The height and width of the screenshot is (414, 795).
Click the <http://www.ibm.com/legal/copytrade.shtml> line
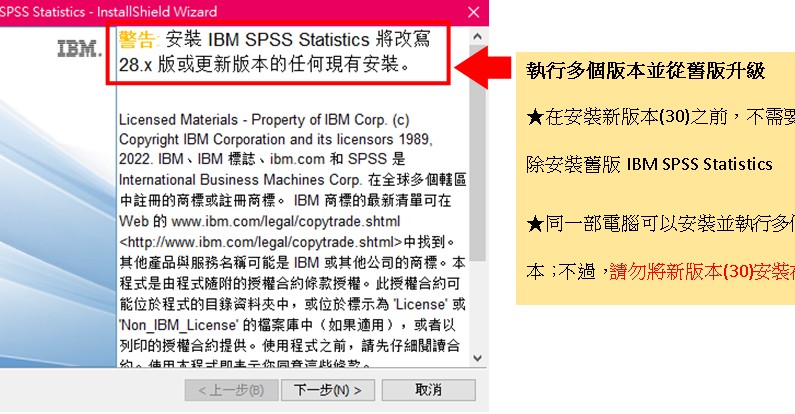click(x=287, y=242)
